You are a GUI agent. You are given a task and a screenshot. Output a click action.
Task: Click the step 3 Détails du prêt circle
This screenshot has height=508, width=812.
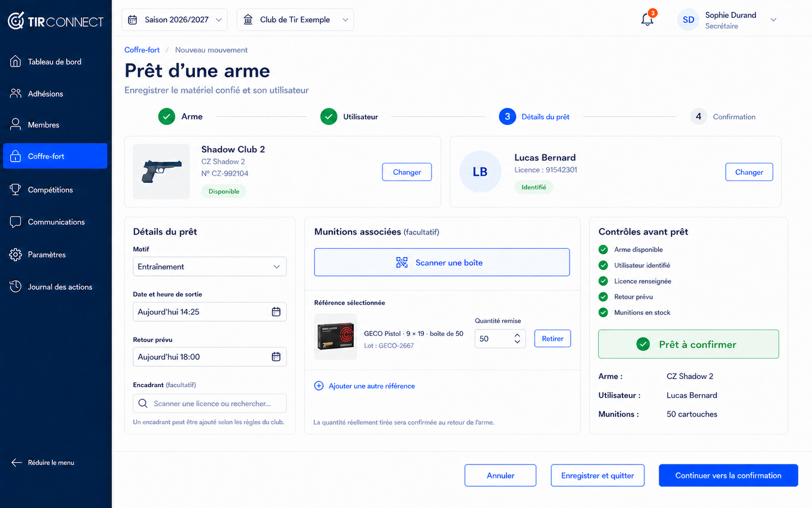[x=507, y=117]
